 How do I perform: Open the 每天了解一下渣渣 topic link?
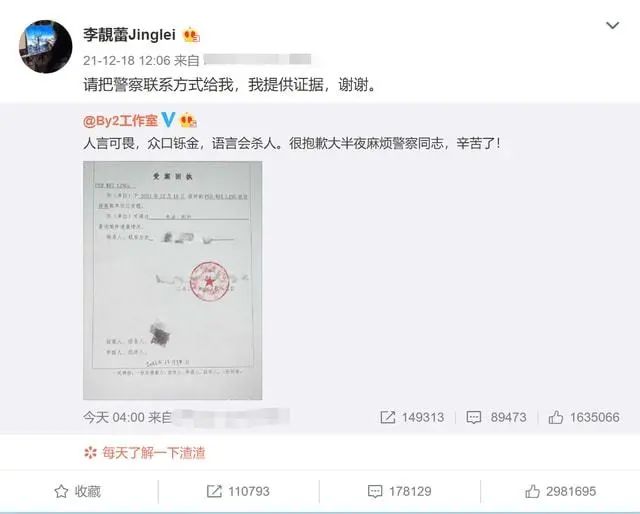(x=153, y=453)
